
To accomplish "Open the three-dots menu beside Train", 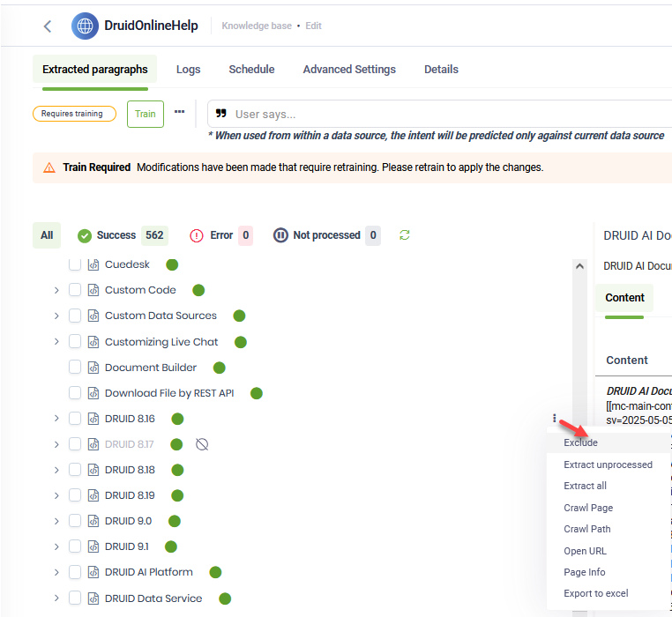I will (180, 112).
